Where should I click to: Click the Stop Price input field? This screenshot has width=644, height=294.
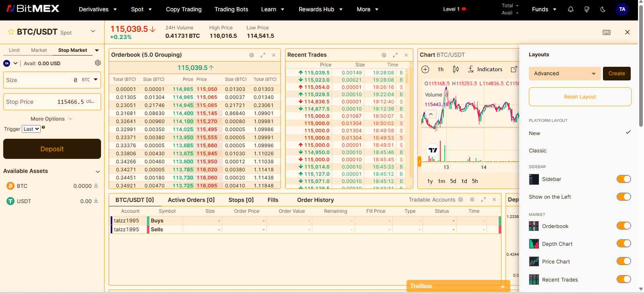(x=52, y=102)
